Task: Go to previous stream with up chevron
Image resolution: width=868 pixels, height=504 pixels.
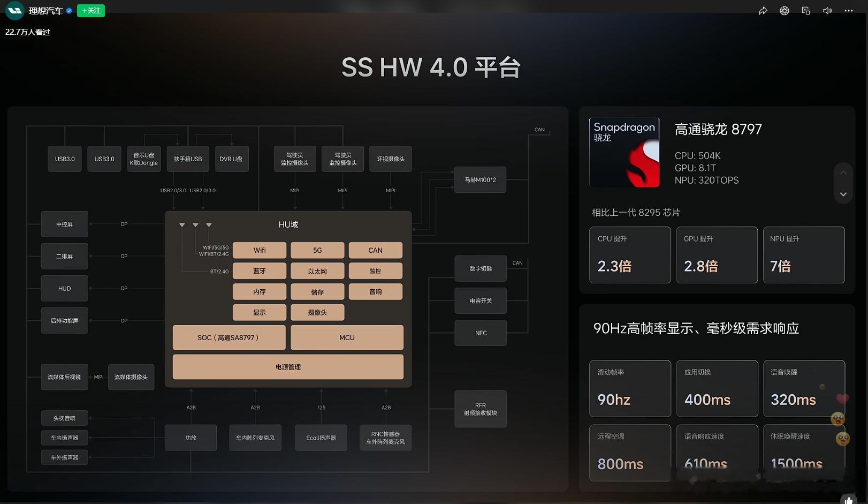Action: (x=843, y=172)
